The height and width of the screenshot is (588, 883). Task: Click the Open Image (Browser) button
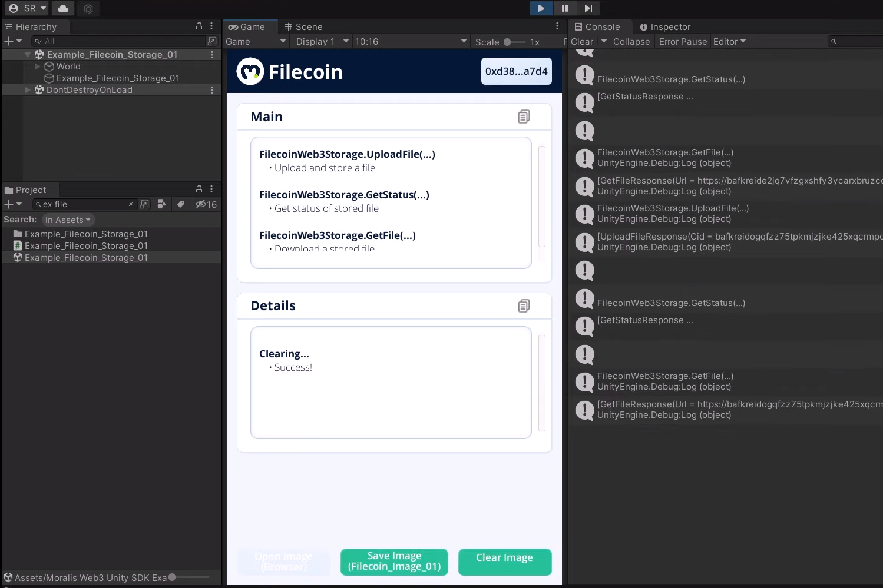(283, 562)
